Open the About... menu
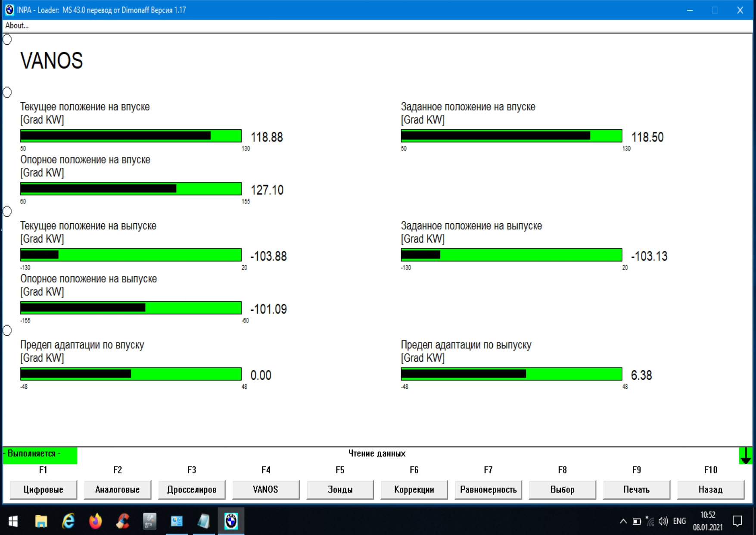Image resolution: width=756 pixels, height=535 pixels. [x=17, y=26]
